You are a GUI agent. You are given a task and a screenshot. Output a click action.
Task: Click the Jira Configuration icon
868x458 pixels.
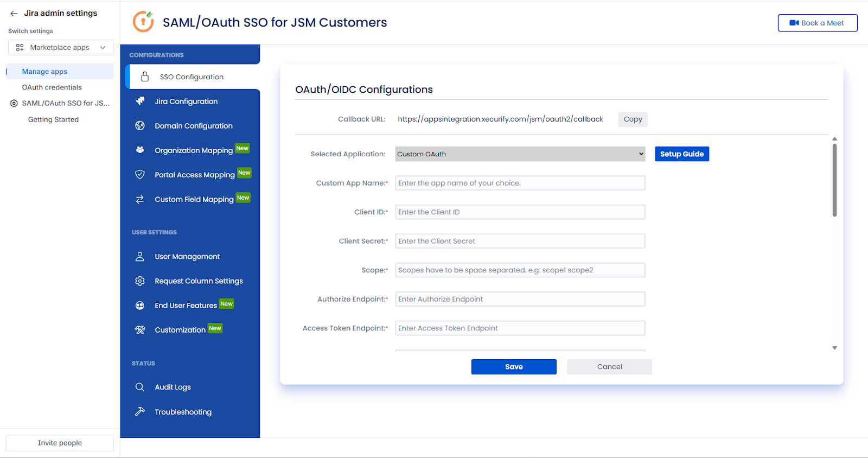pos(140,101)
